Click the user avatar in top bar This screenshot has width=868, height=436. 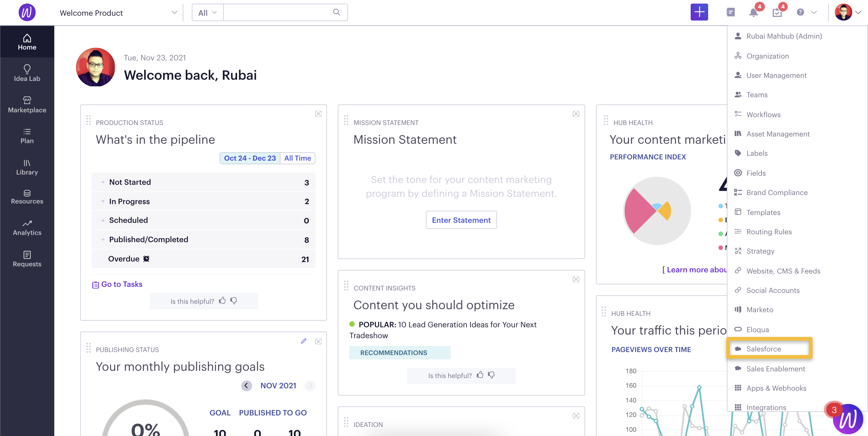[x=843, y=12]
